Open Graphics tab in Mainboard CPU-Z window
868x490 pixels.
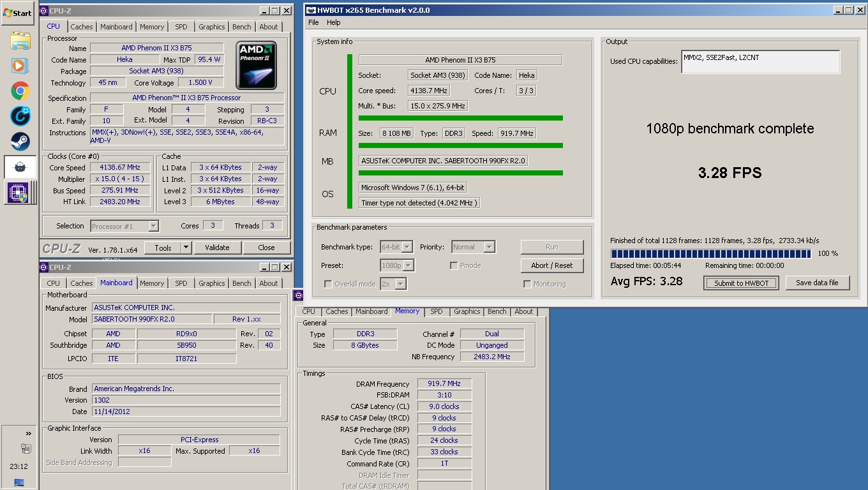coord(212,283)
